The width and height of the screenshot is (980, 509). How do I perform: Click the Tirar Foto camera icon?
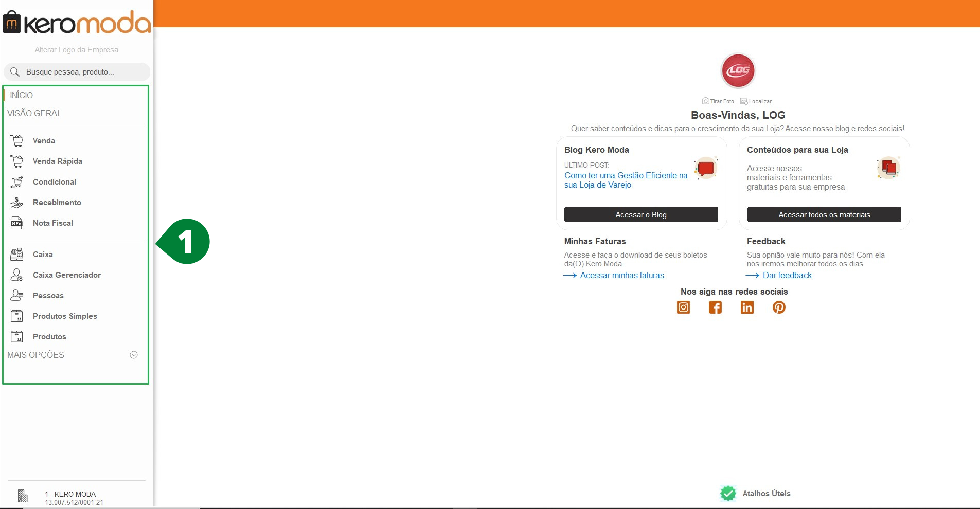tap(706, 101)
